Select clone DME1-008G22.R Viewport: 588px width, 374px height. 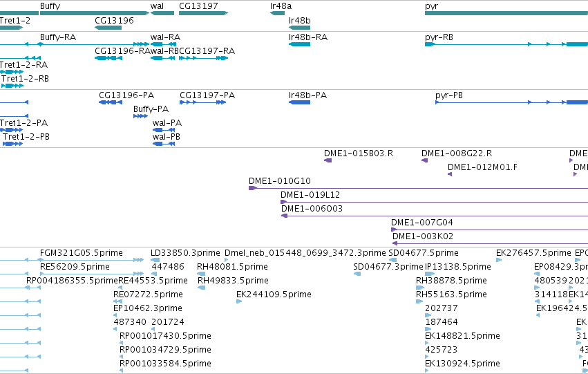(x=424, y=160)
